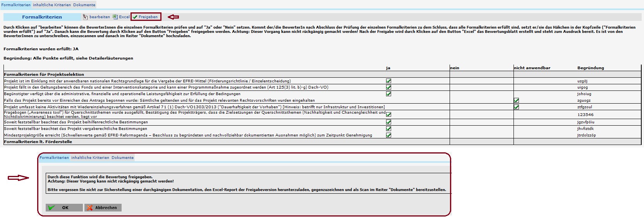This screenshot has width=644, height=220.
Task: Select the 'Formalkriterien lt. Förderstelle' section row
Action: pyautogui.click(x=38, y=142)
